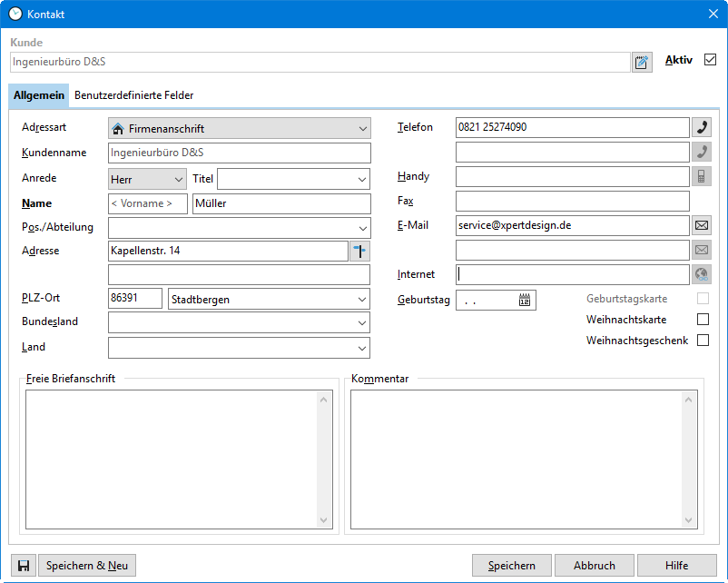The height and width of the screenshot is (583, 728).
Task: Expand the Land dropdown
Action: click(x=240, y=348)
